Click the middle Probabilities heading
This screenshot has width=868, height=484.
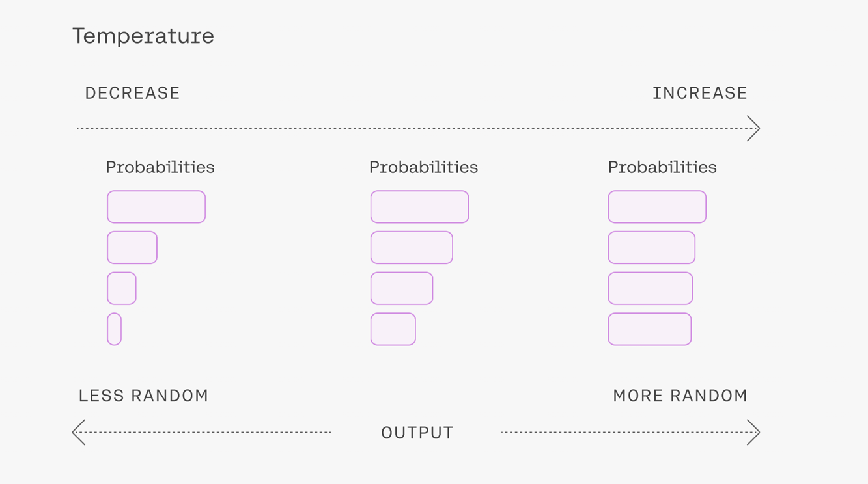click(x=423, y=167)
